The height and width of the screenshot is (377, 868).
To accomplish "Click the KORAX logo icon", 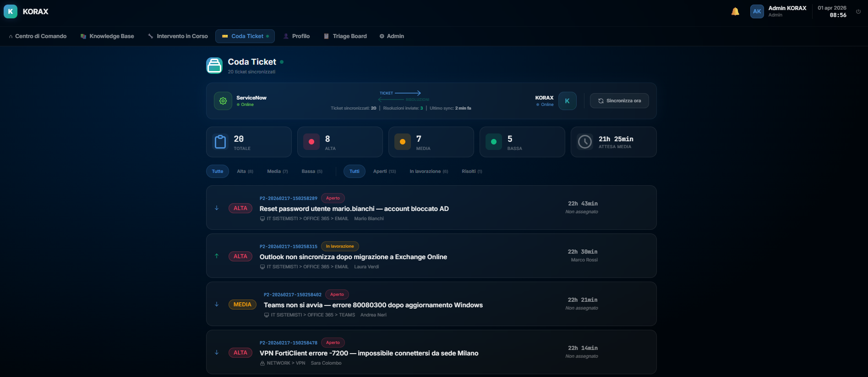I will click(x=11, y=11).
